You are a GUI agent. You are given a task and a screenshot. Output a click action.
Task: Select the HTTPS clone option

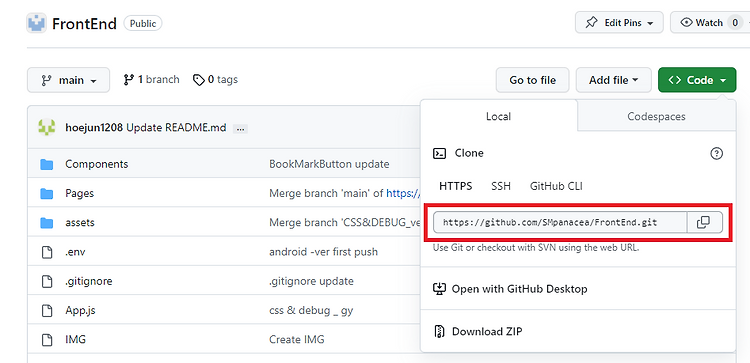click(x=456, y=186)
